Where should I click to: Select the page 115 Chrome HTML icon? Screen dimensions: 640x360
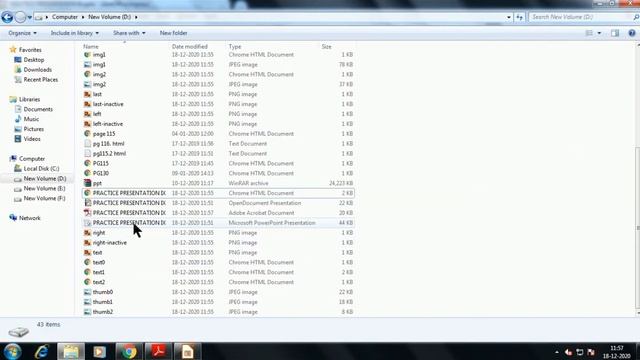point(87,134)
